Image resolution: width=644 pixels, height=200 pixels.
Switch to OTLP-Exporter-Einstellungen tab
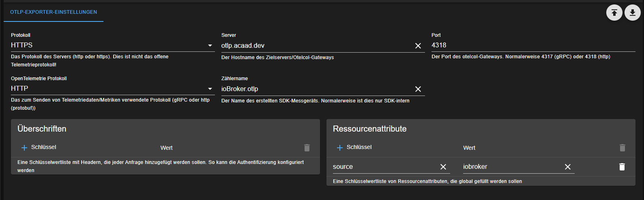54,12
